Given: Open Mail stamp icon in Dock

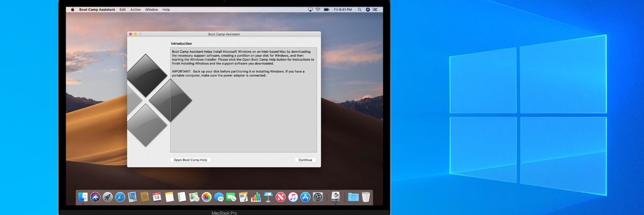Looking at the screenshot, I should click(x=133, y=197).
